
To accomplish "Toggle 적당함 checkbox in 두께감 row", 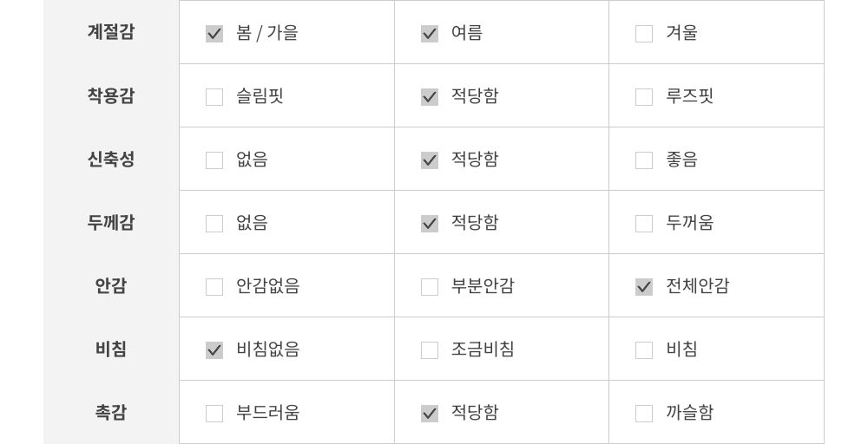I will 430,224.
